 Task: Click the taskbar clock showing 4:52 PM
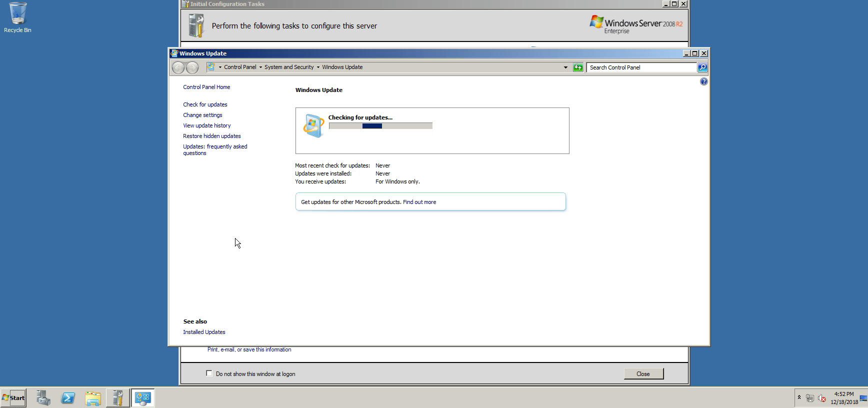tap(844, 398)
